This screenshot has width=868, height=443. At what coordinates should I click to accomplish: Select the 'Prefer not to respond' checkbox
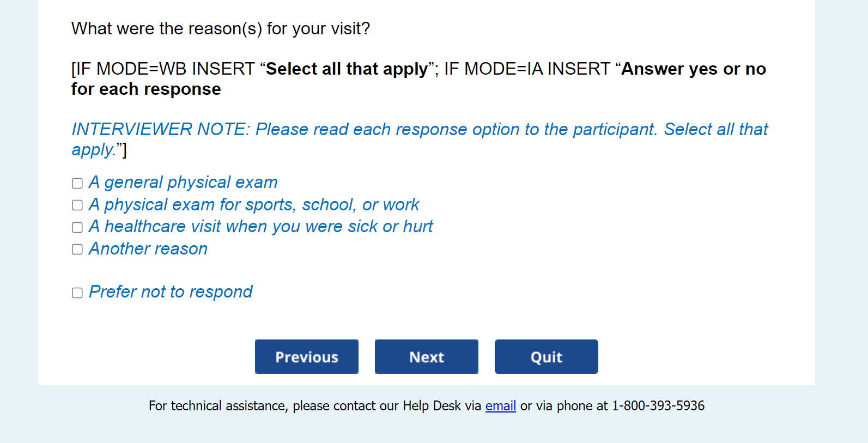[77, 293]
